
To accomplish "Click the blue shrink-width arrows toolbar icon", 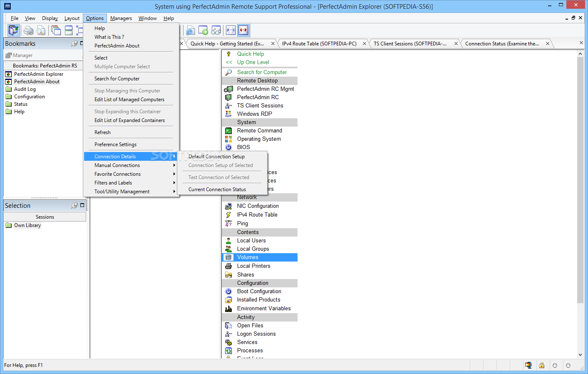I will point(231,30).
